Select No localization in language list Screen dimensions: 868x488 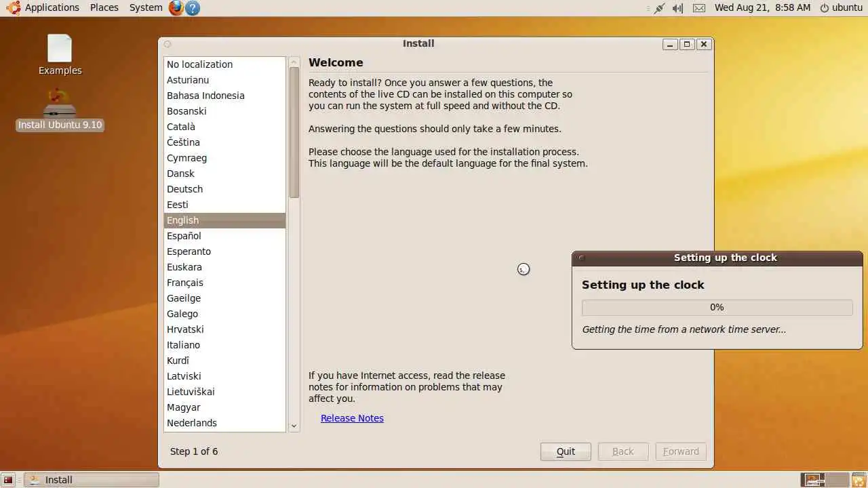tap(224, 64)
